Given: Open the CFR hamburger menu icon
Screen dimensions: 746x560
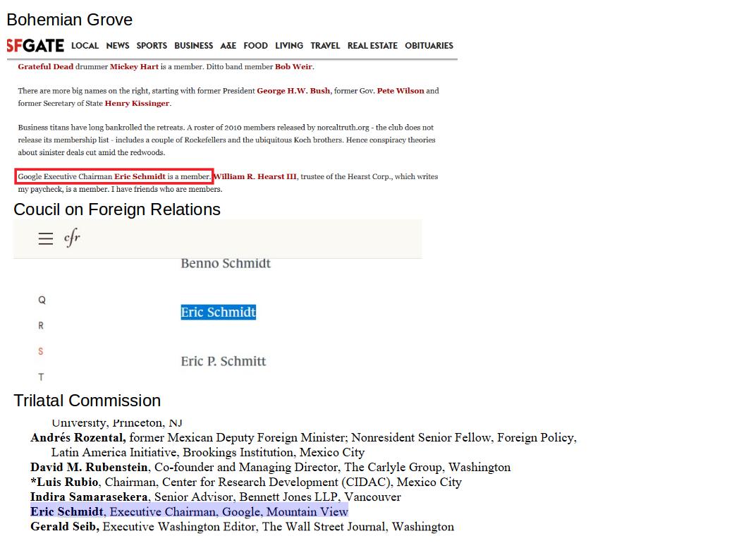Looking at the screenshot, I should coord(46,238).
